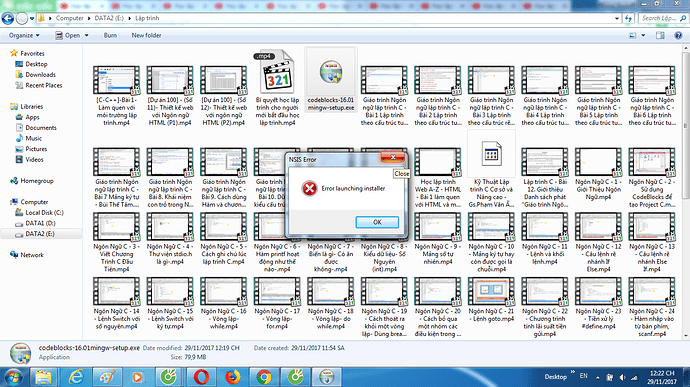Click the volume icon in the system tray
The image size is (690, 387).
coord(622,377)
